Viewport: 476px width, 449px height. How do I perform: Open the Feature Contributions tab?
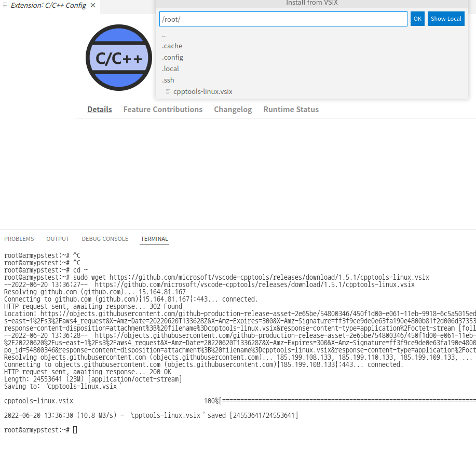tap(162, 110)
